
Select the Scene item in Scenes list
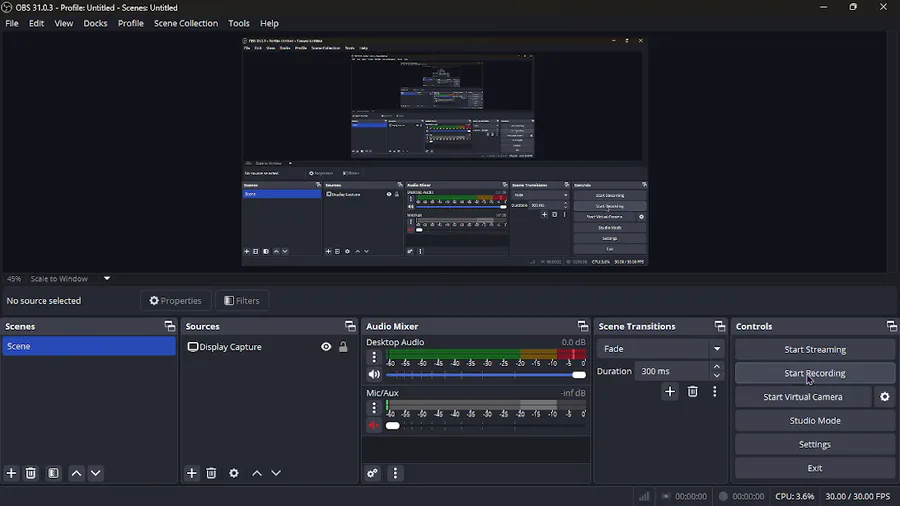click(x=89, y=347)
